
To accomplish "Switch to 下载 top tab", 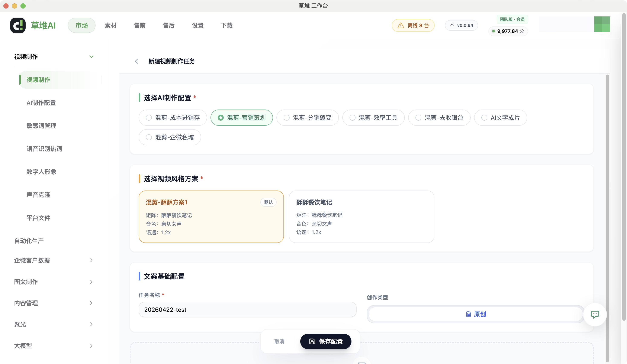I will [x=227, y=25].
